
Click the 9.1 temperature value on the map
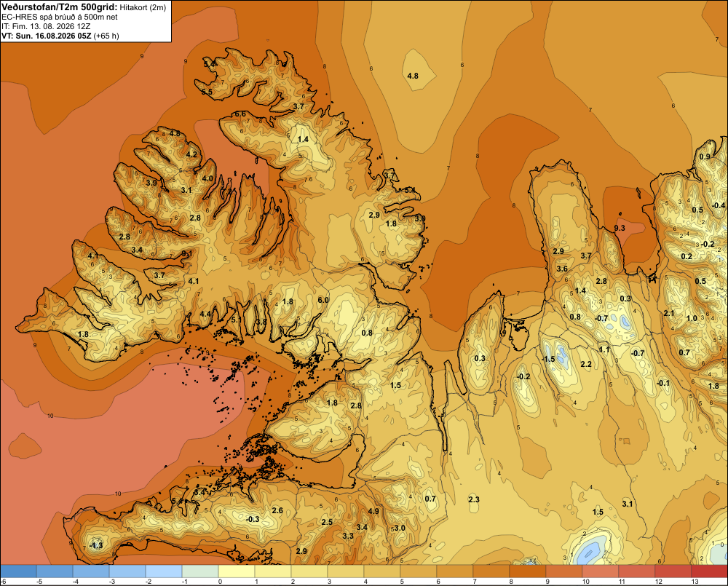click(x=186, y=253)
